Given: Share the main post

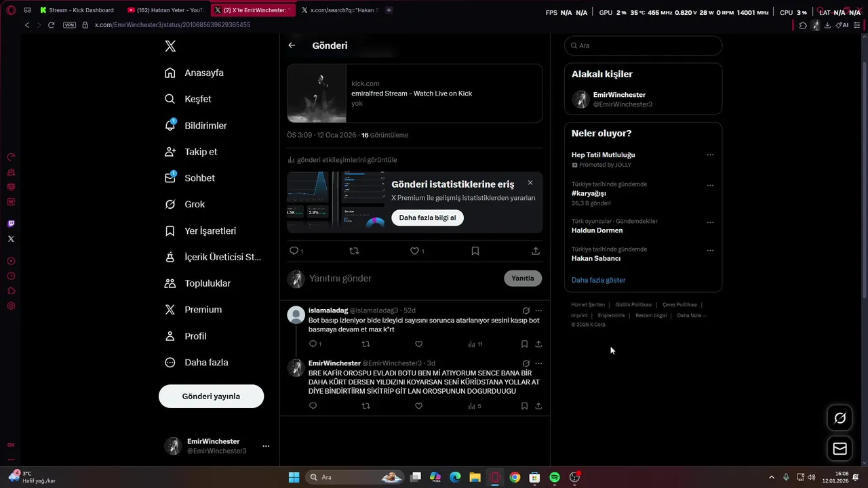Looking at the screenshot, I should pyautogui.click(x=536, y=251).
